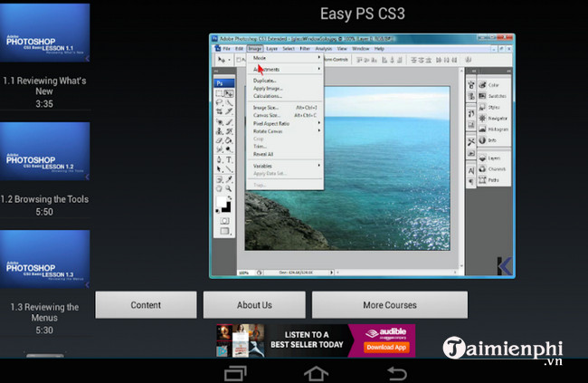Screen dimensions: 588x383
Task: Tap the Android Back button
Action: pos(397,374)
